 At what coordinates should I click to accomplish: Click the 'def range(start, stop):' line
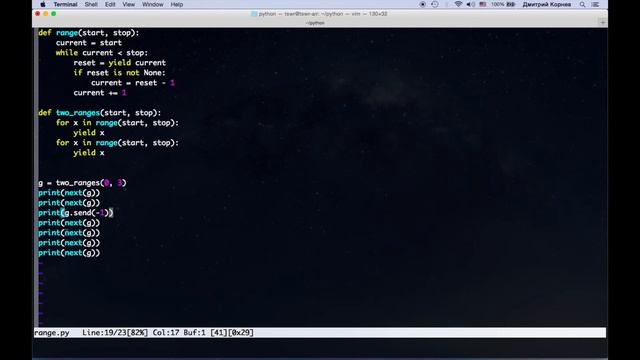coord(89,33)
